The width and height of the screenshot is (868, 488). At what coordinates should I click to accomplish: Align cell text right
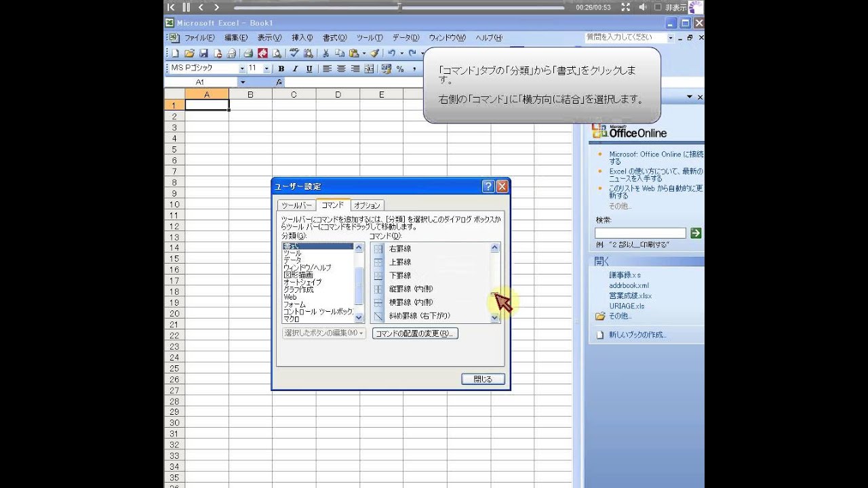coord(355,68)
